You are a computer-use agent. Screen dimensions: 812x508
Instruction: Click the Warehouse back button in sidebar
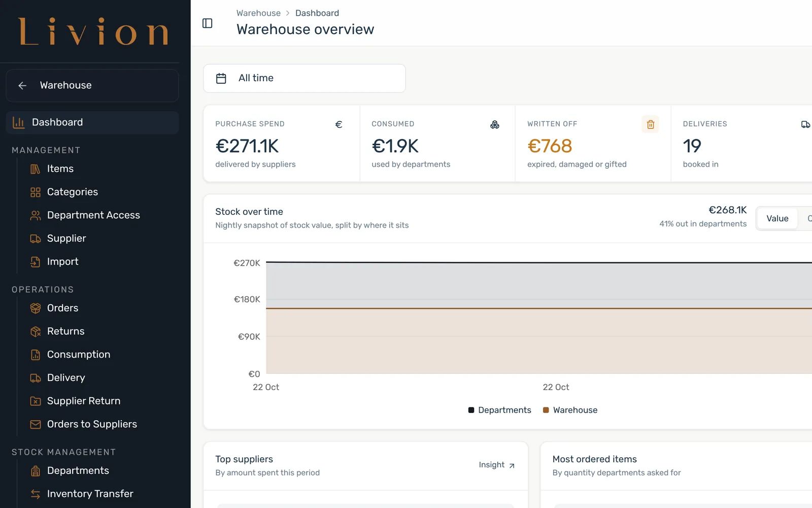pyautogui.click(x=92, y=85)
